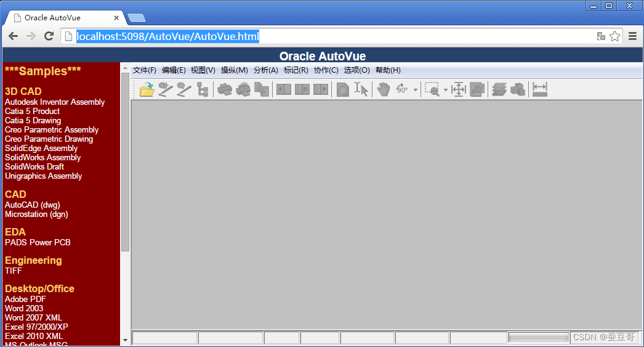Open the model tree structure icon
Screen dimensions: 644x347
pyautogui.click(x=203, y=89)
